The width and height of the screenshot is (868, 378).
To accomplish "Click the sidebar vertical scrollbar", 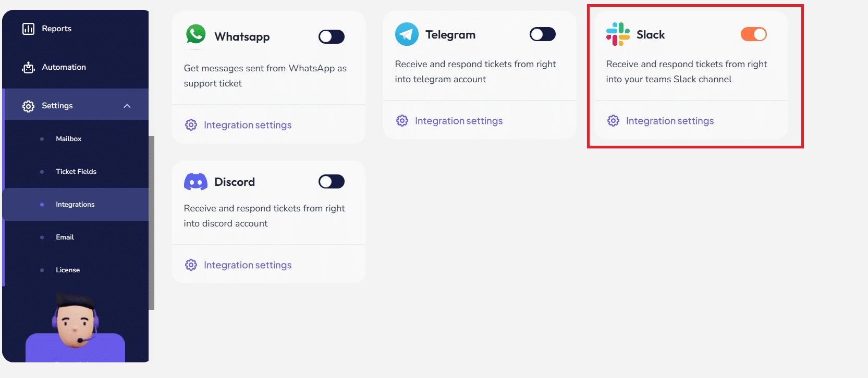I will point(151,222).
